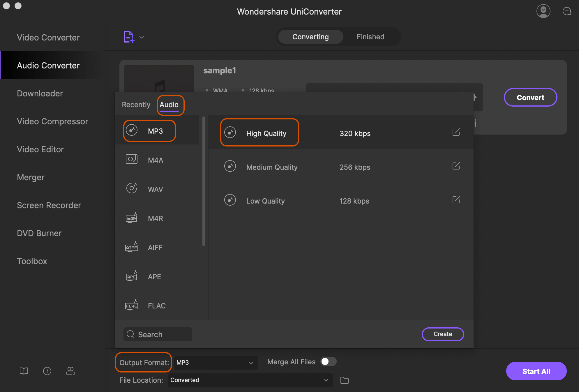Viewport: 579px width, 392px height.
Task: Expand the Output Format dropdown
Action: 214,362
